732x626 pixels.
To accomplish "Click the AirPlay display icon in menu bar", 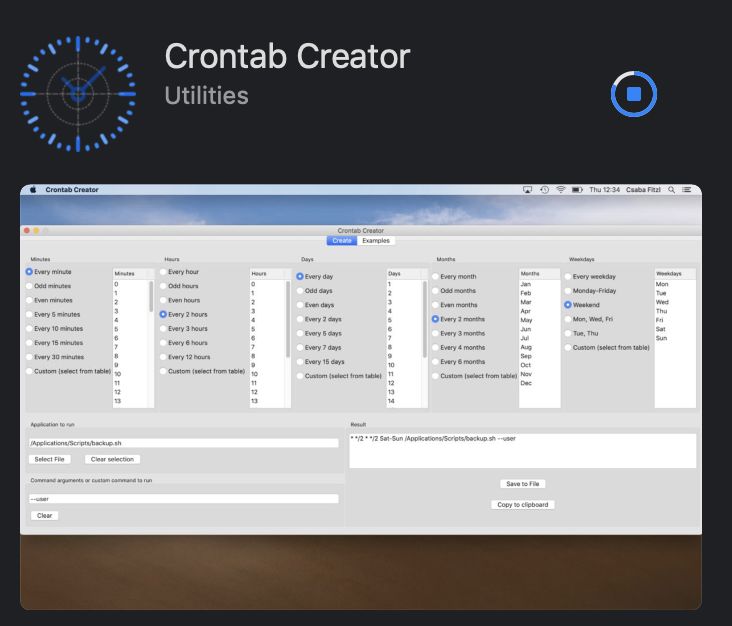I will click(x=527, y=190).
